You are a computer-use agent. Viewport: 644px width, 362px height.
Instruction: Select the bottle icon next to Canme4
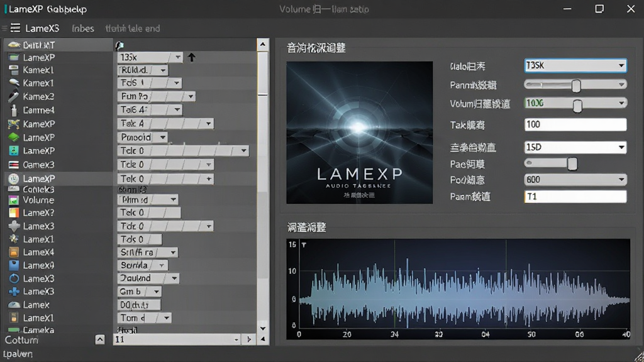click(14, 110)
